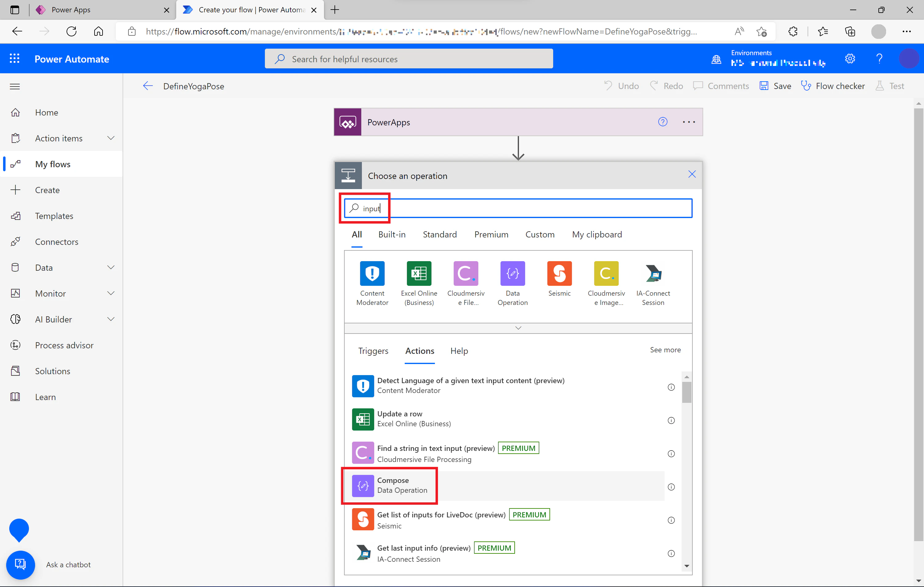Image resolution: width=924 pixels, height=587 pixels.
Task: Open the PowerApps trigger ellipsis menu
Action: click(x=689, y=122)
